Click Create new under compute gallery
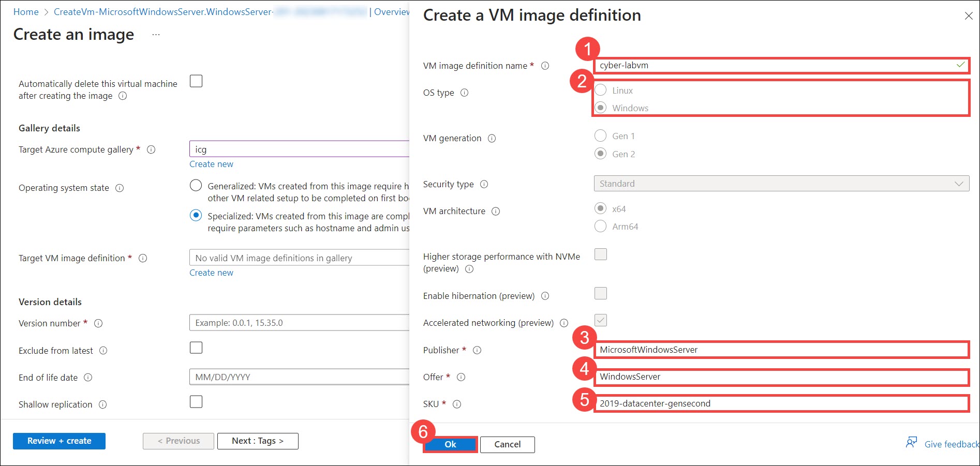The width and height of the screenshot is (980, 466). pos(211,164)
